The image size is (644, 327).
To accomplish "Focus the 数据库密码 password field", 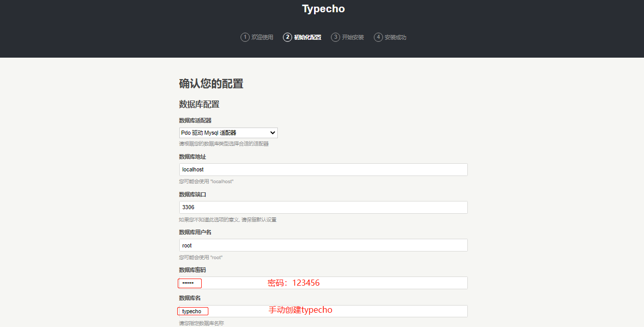I will pos(323,283).
